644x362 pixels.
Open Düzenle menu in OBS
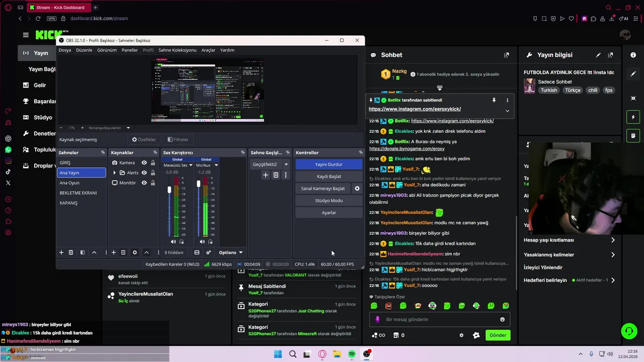click(84, 50)
